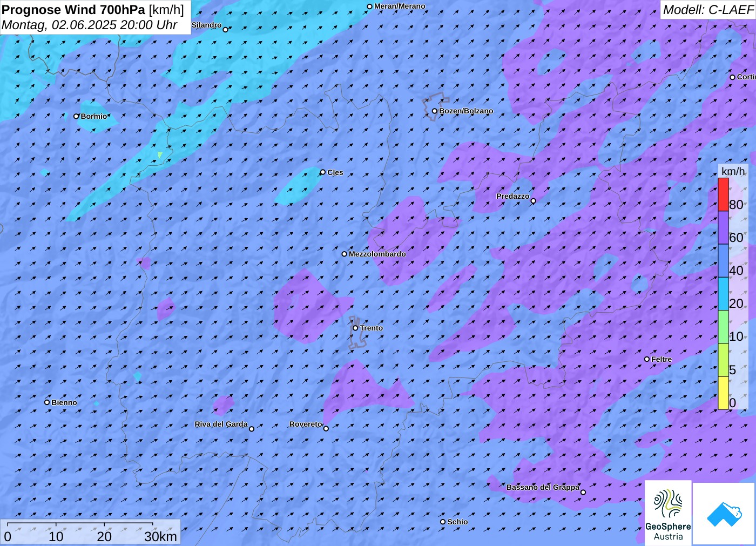
Task: Click the '0' legend value at the yellow swatch
Action: pos(732,402)
